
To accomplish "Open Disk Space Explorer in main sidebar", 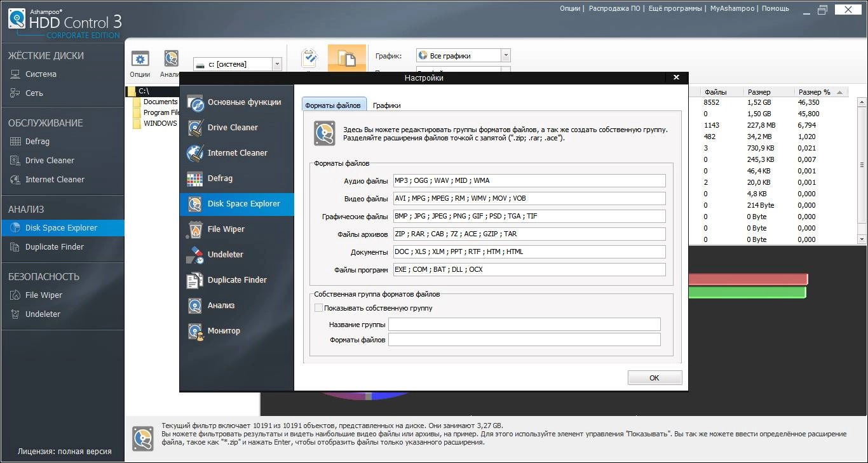I will 62,228.
